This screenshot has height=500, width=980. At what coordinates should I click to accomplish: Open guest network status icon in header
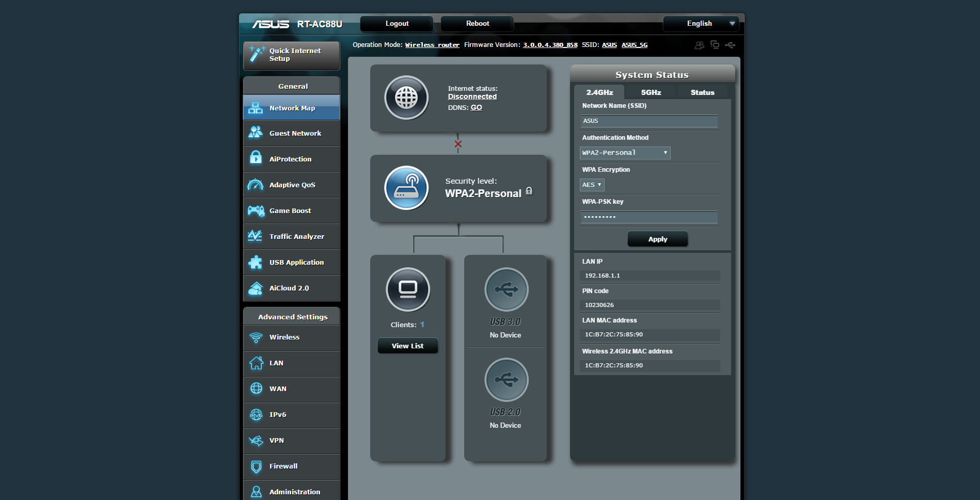point(699,45)
